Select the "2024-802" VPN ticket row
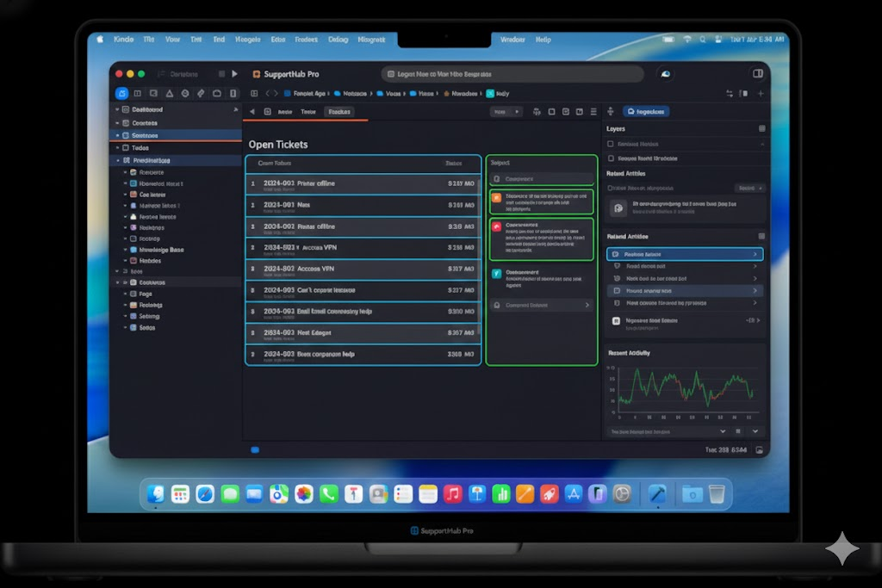 [x=363, y=269]
